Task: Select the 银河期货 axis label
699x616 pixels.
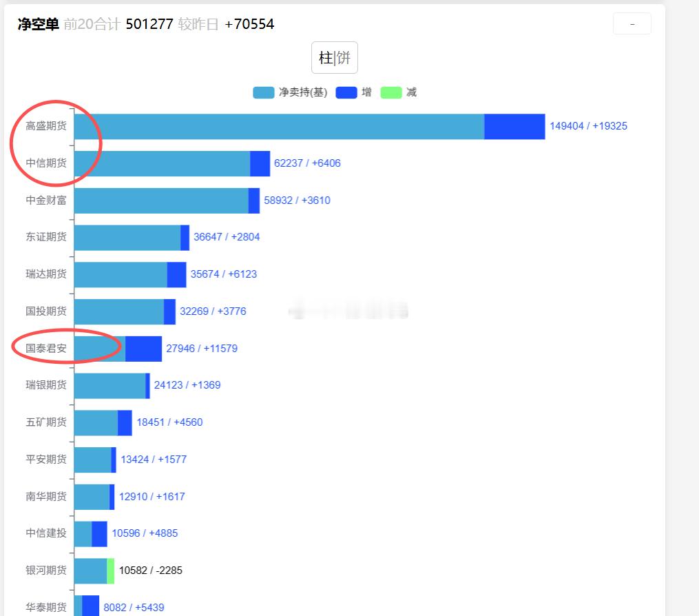Action: (46, 570)
